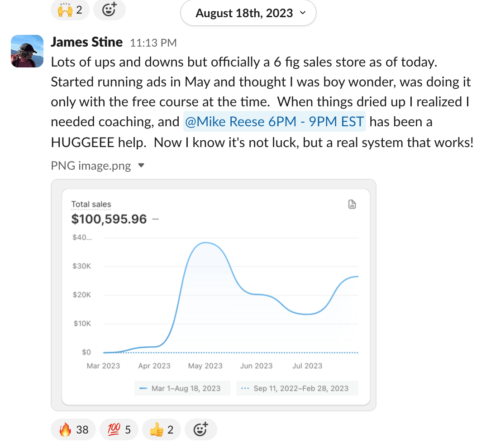Collapse the PNG image.png attachment arrow
486x448 pixels.
tap(141, 166)
